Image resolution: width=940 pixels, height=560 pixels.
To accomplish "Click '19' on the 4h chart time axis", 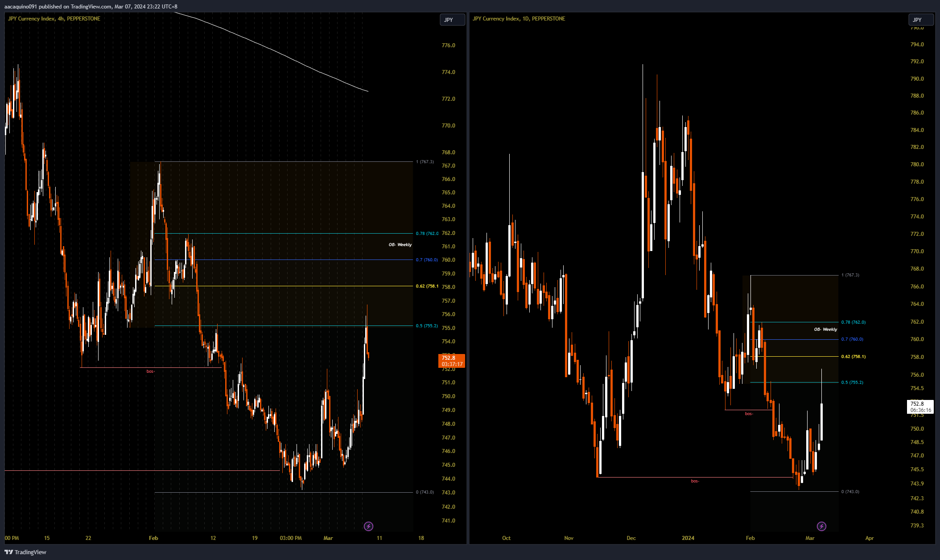I will click(x=255, y=538).
